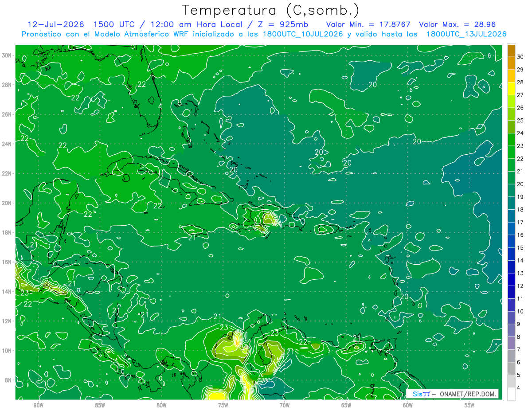
Task: Click the '12N' latitude label
Action: click(x=7, y=321)
